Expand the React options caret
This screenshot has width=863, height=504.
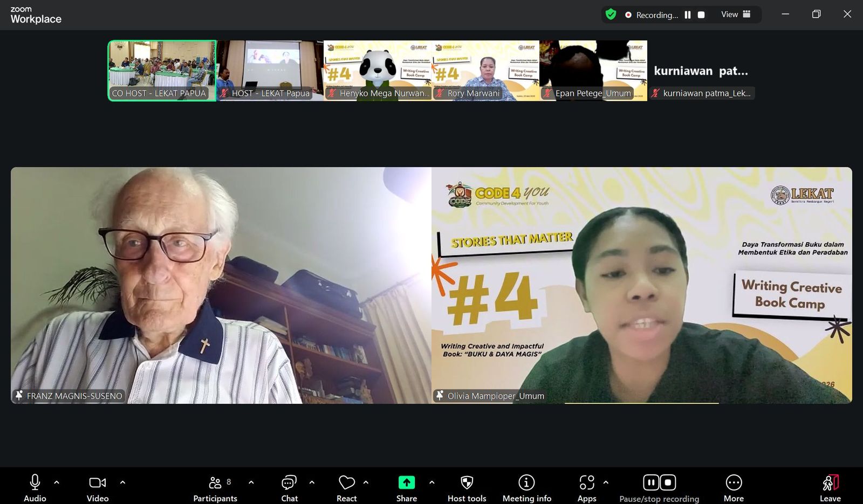[366, 482]
